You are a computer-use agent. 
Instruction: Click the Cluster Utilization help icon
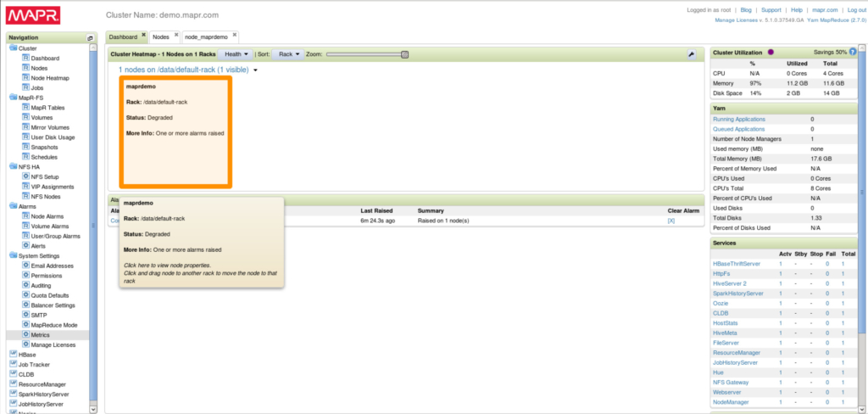point(853,52)
